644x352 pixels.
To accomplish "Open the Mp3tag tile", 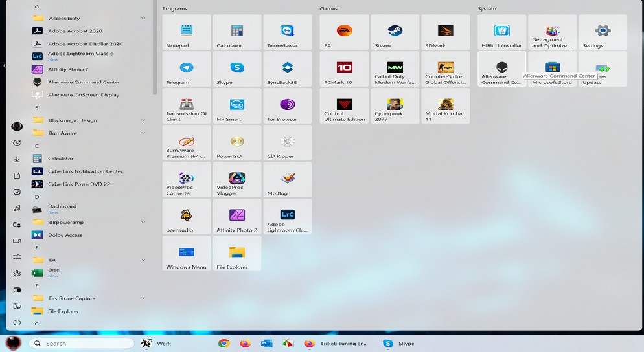I will tap(288, 181).
